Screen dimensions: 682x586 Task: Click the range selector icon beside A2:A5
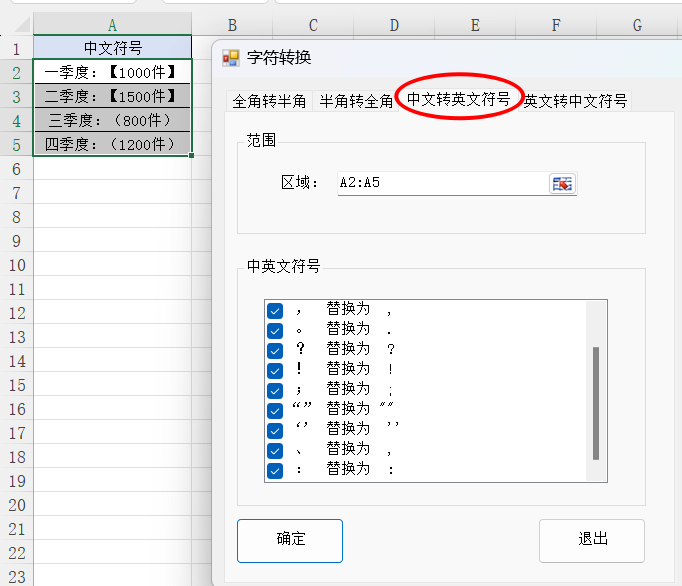[562, 184]
